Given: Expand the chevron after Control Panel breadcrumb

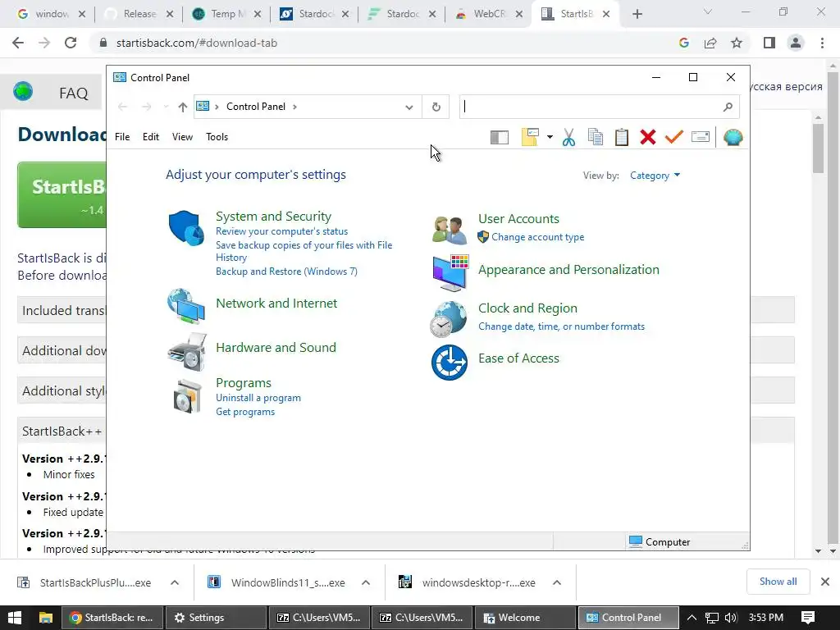Looking at the screenshot, I should pyautogui.click(x=294, y=107).
